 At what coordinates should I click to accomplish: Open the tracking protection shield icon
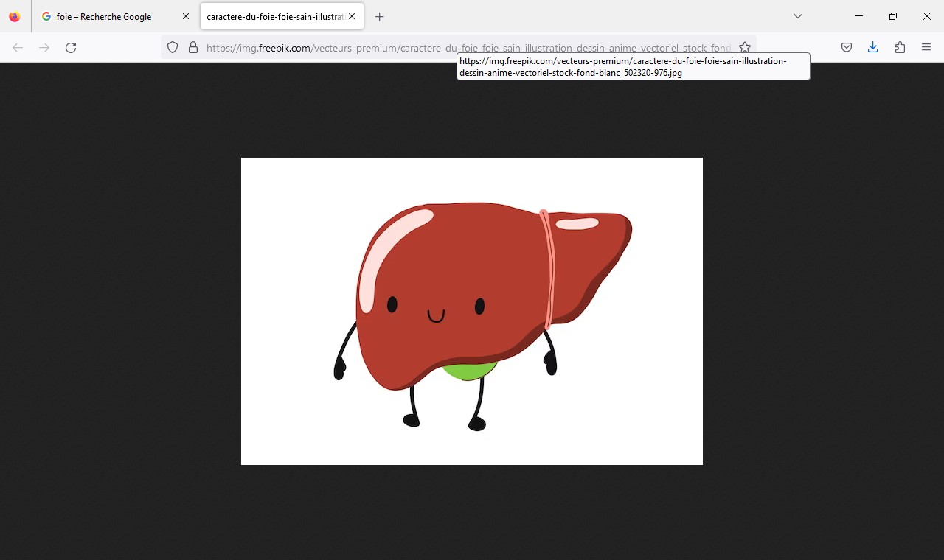(x=173, y=48)
